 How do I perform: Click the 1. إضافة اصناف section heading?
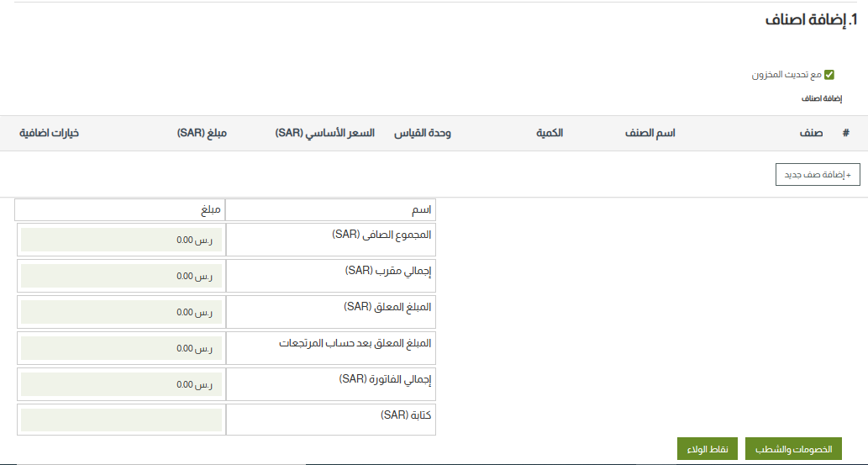click(811, 22)
